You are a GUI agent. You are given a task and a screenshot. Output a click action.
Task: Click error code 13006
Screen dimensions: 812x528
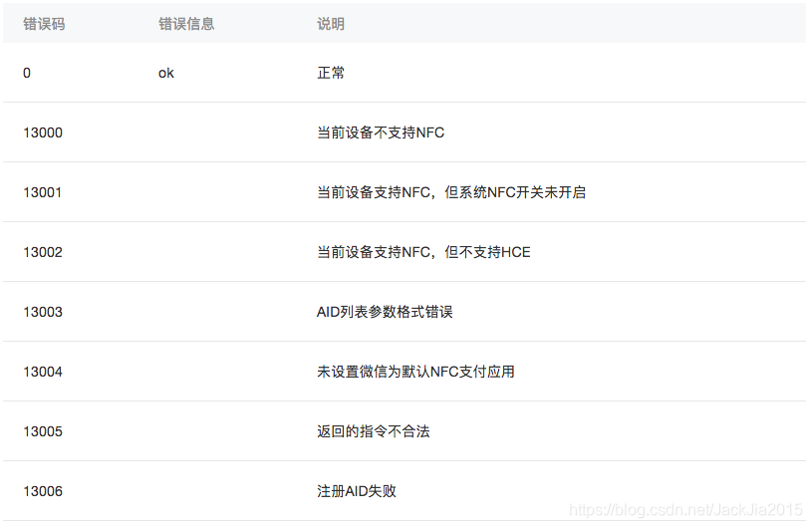(x=43, y=492)
